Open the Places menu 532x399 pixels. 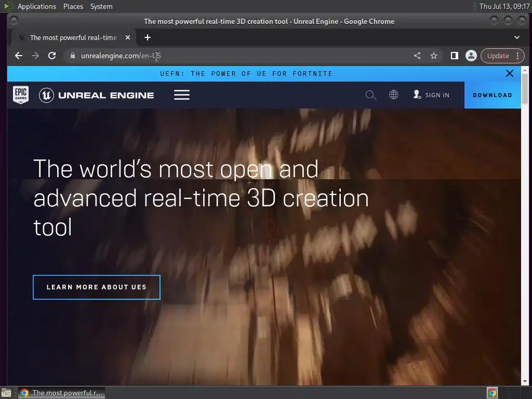tap(73, 6)
